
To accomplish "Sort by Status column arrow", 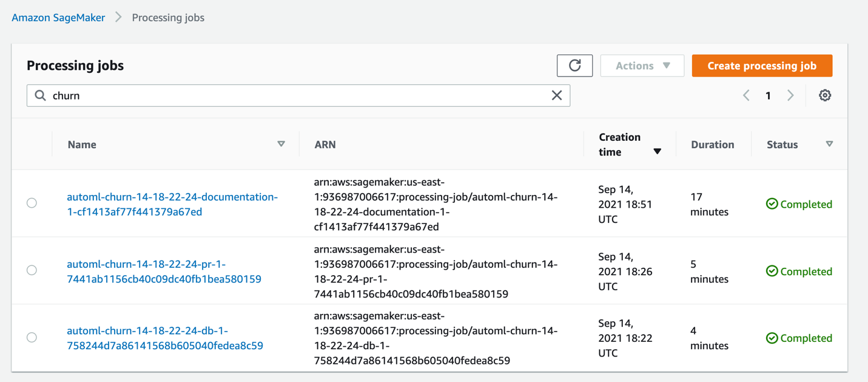I will click(829, 144).
